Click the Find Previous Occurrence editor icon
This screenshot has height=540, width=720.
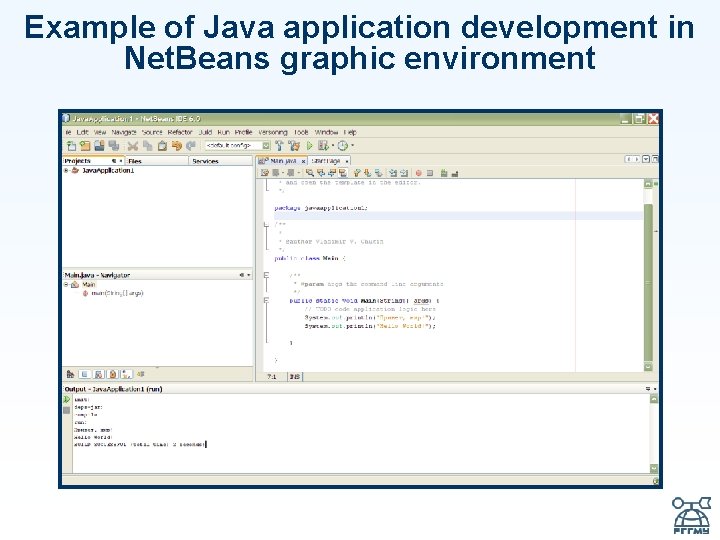click(321, 173)
